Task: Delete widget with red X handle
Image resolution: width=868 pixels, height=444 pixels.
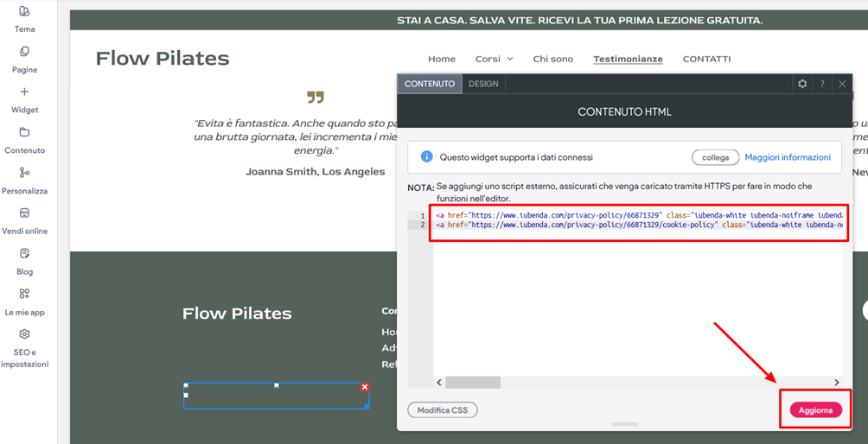Action: point(365,387)
